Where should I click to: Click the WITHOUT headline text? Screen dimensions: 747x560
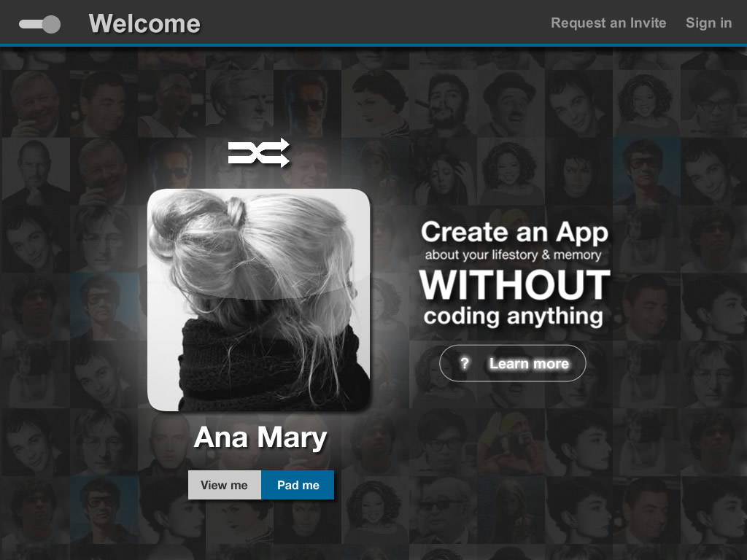tap(514, 285)
